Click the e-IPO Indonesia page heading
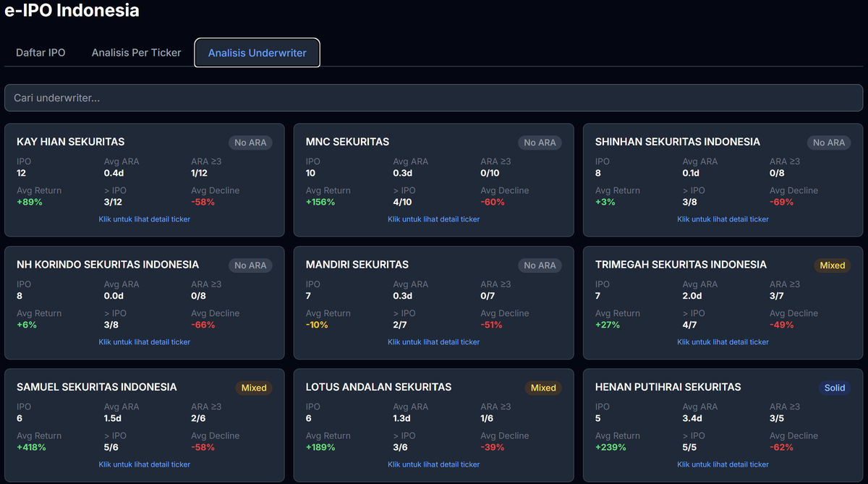This screenshot has width=868, height=484. [72, 10]
